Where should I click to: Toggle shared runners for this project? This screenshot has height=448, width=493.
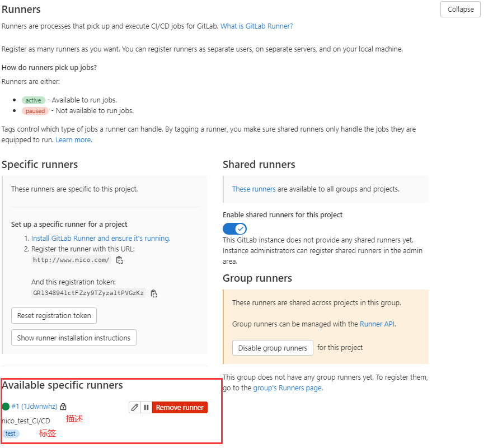234,228
